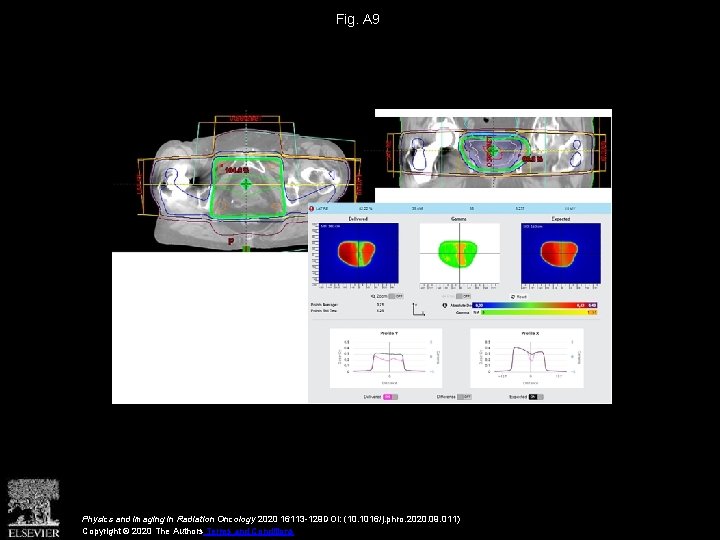Toggle the Zoom OFF switch under Delivered map
This screenshot has width=720, height=540.
(396, 297)
